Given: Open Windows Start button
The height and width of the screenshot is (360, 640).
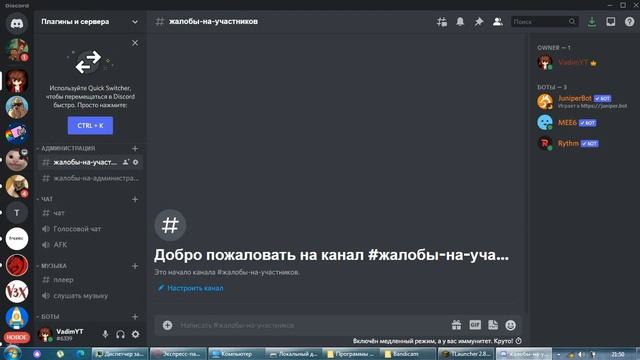Looking at the screenshot, I should (12, 353).
